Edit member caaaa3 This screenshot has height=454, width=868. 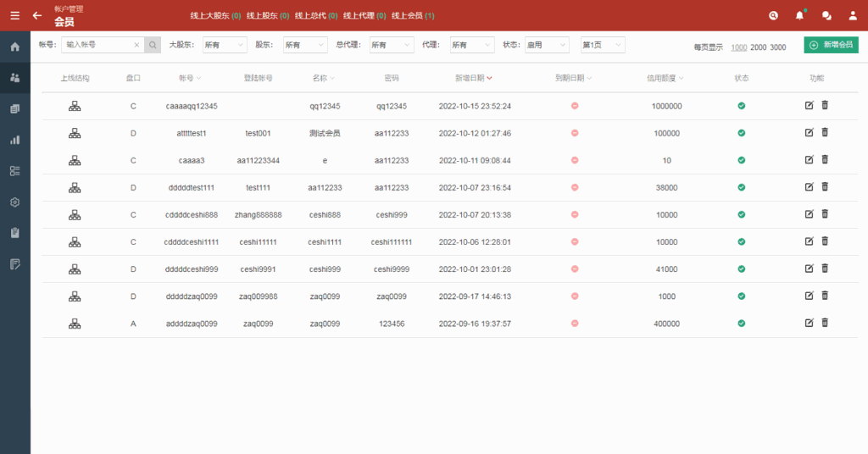pyautogui.click(x=810, y=159)
